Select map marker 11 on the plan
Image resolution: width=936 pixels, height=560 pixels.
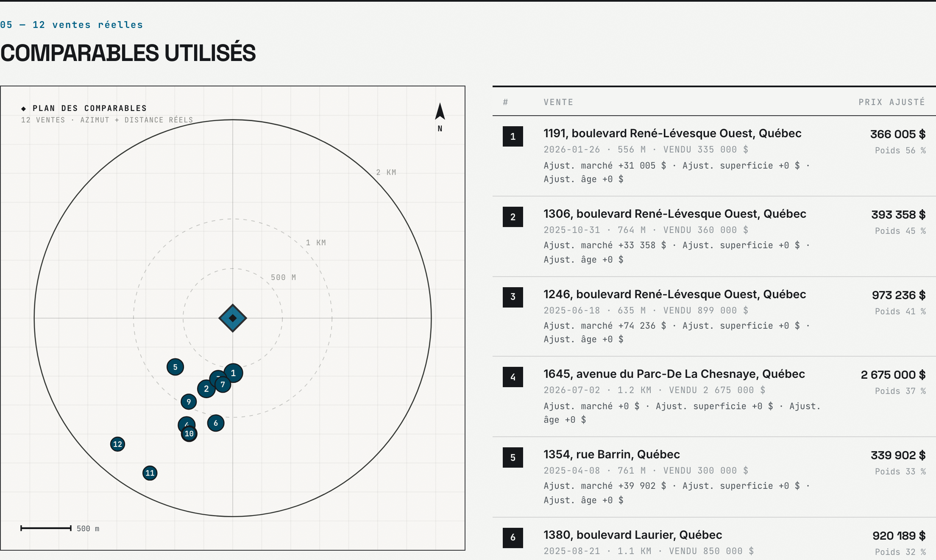click(150, 473)
